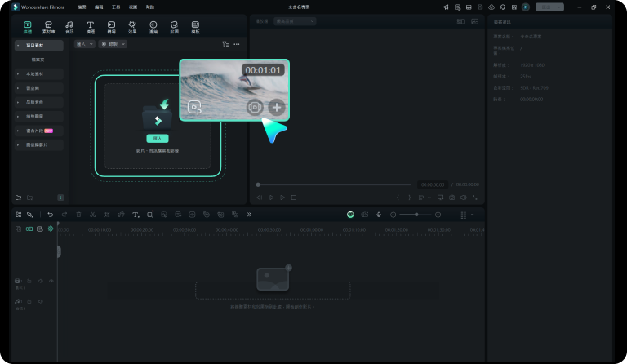
Task: Open the 檢視 view menu
Action: coord(133,7)
